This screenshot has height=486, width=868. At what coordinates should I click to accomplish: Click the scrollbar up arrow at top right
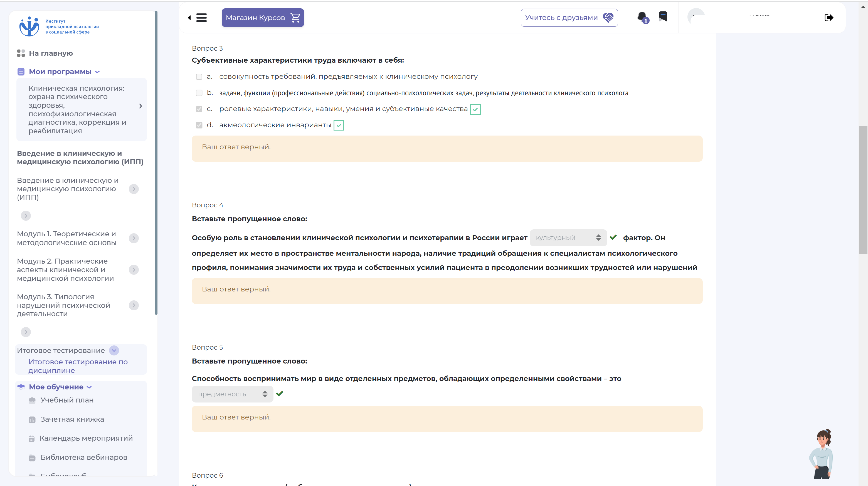coord(863,6)
